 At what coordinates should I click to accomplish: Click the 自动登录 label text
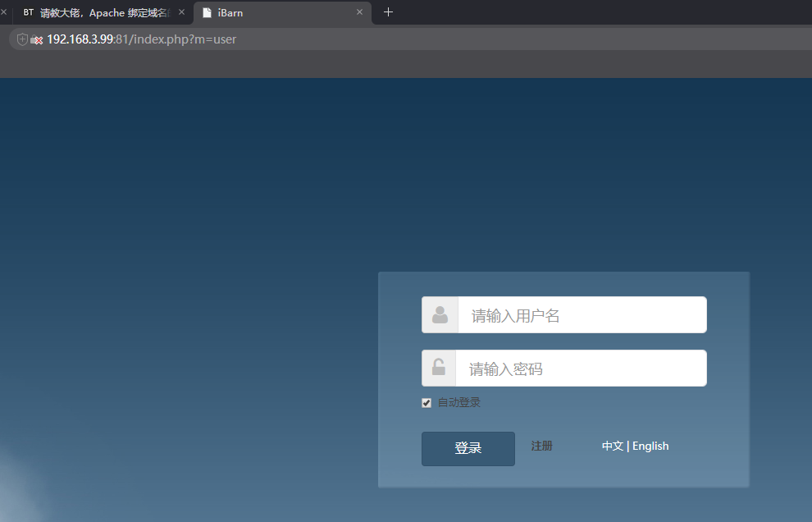[458, 402]
